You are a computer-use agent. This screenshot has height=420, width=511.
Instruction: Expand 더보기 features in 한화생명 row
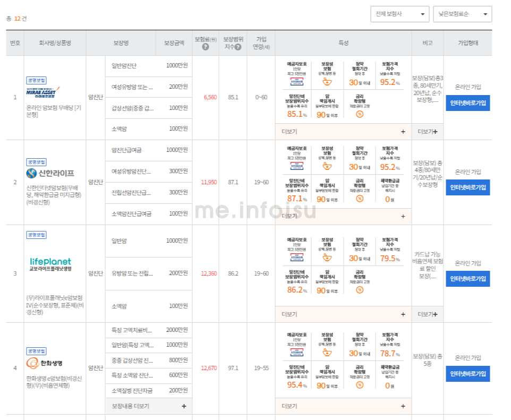tap(344, 406)
